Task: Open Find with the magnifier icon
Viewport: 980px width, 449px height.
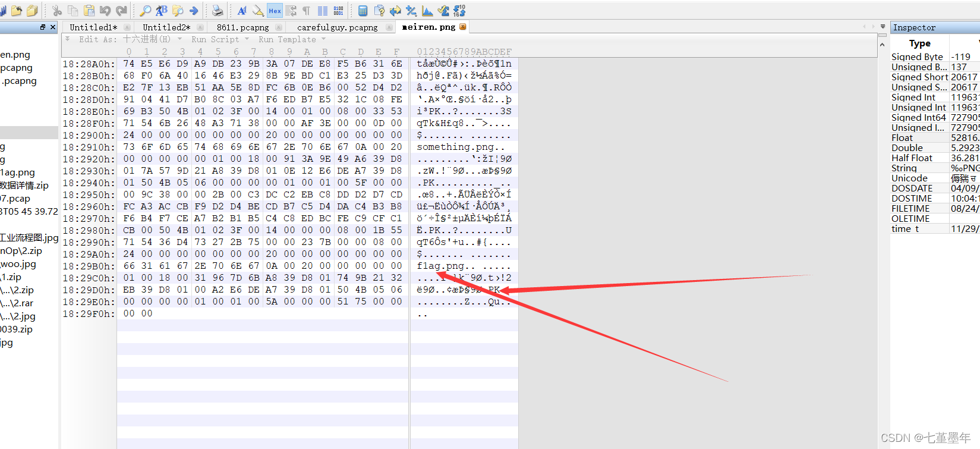Action: [146, 11]
